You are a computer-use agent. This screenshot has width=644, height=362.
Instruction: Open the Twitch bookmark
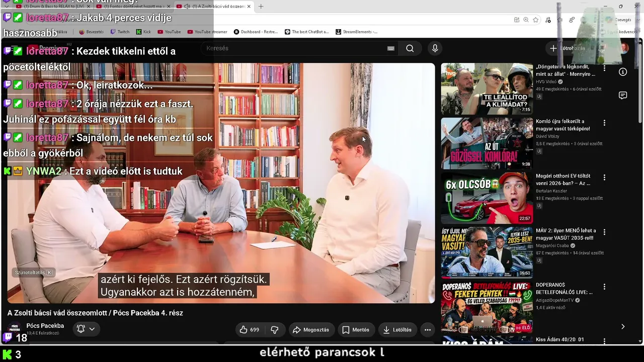[120, 32]
